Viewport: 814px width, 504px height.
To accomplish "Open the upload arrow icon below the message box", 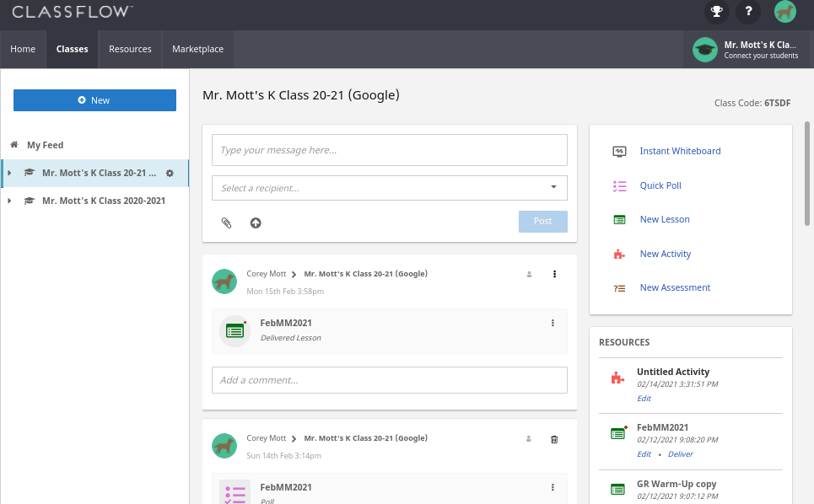I will pos(256,223).
